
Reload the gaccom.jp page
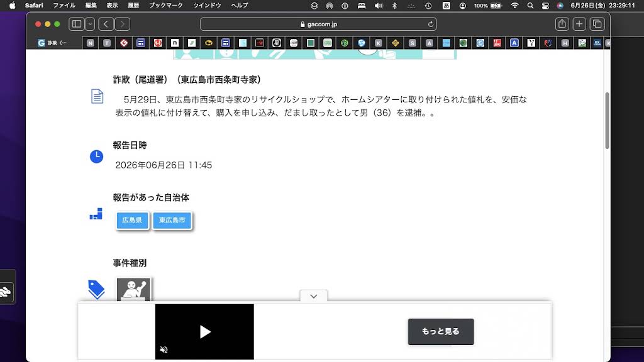[x=430, y=25]
